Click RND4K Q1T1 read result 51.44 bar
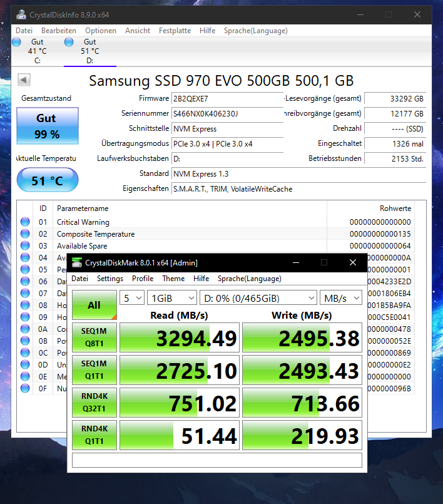Screen dimensions: 443x504 coord(180,435)
